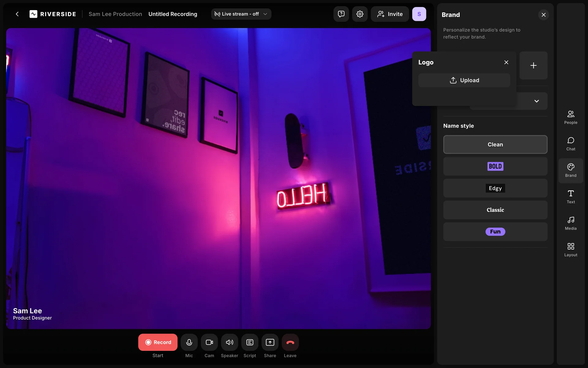
Task: Go back using the left arrow
Action: coord(17,14)
